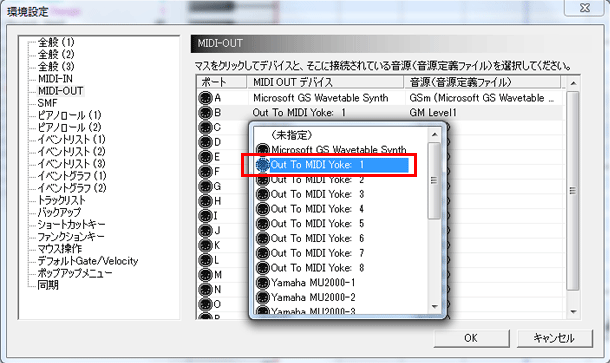Click MIDI connector icon for port J
This screenshot has width=610, height=363.
click(205, 230)
